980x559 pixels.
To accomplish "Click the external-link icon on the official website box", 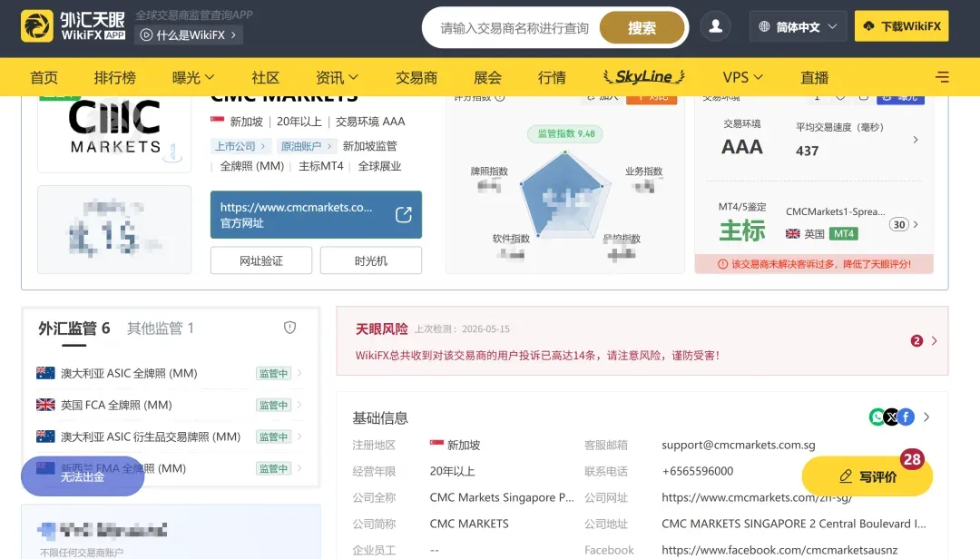I will click(x=404, y=214).
